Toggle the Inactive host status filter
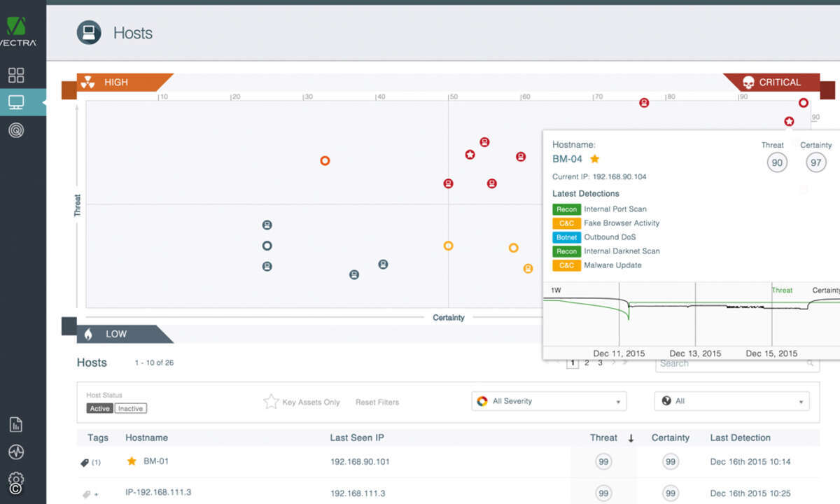 coord(130,408)
